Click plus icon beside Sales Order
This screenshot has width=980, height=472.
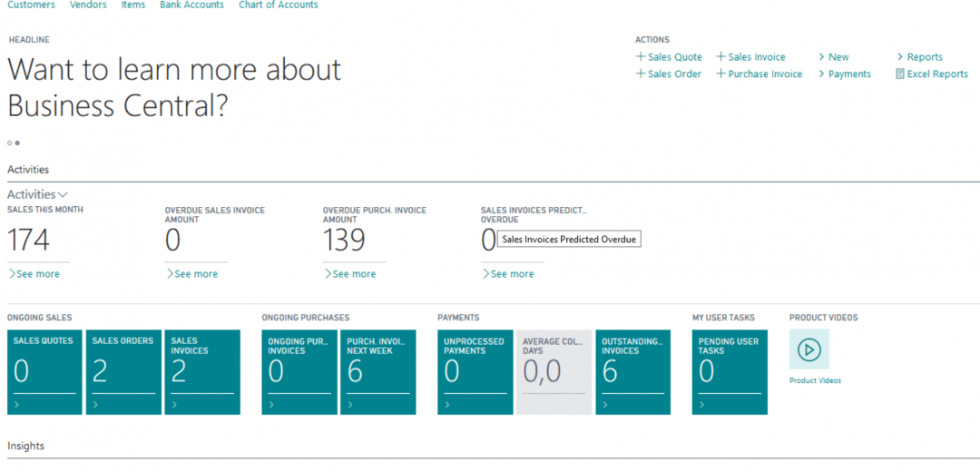[x=641, y=74]
